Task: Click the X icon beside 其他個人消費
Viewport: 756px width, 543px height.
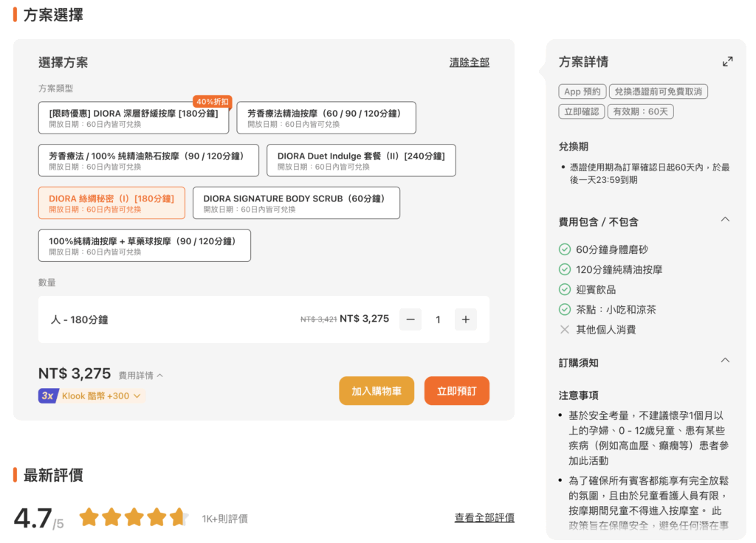Action: pos(565,330)
